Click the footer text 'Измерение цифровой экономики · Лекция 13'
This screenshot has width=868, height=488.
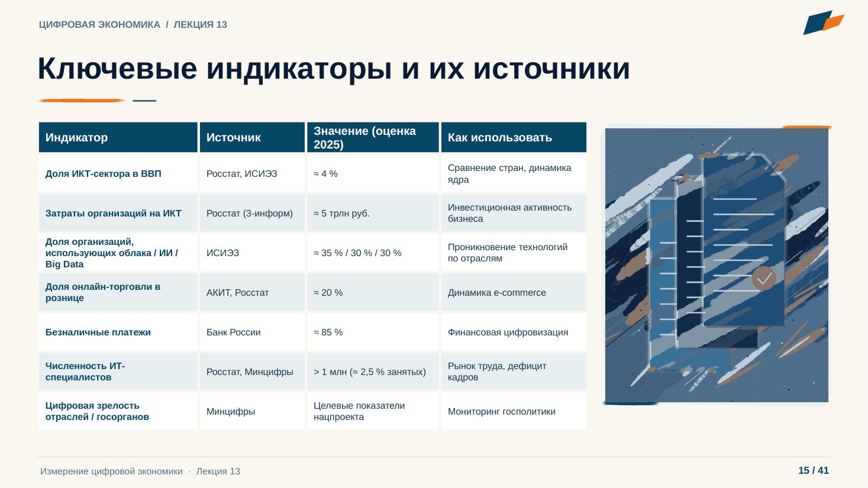pyautogui.click(x=140, y=471)
